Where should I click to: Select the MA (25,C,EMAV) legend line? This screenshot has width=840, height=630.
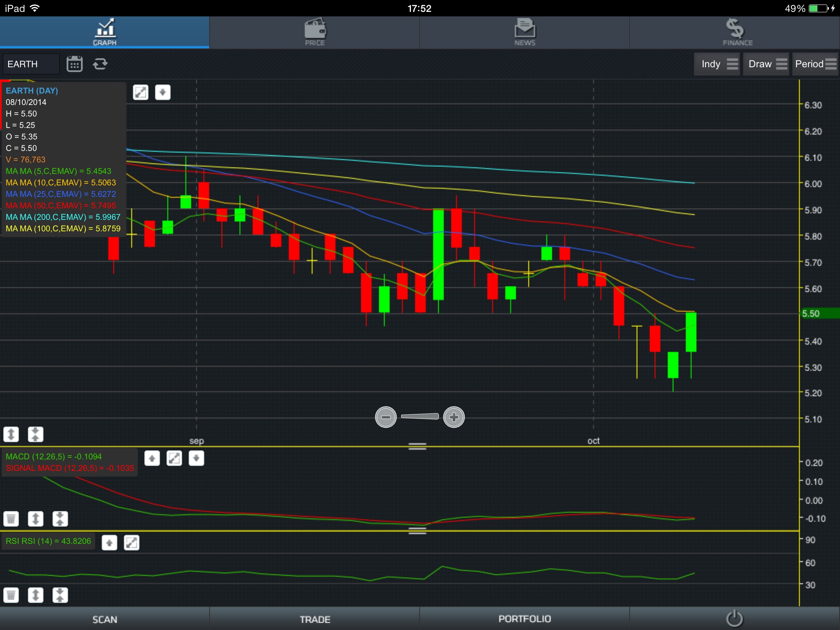pos(61,194)
